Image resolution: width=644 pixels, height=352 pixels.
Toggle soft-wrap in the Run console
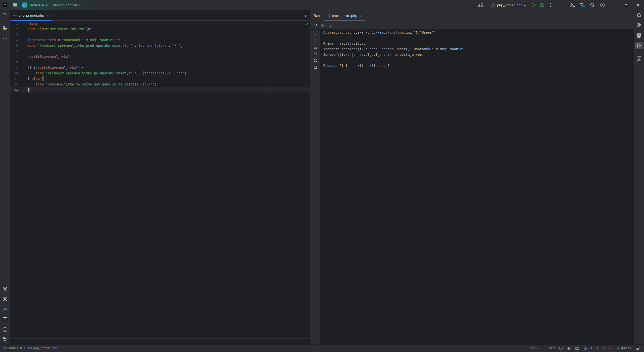click(315, 47)
